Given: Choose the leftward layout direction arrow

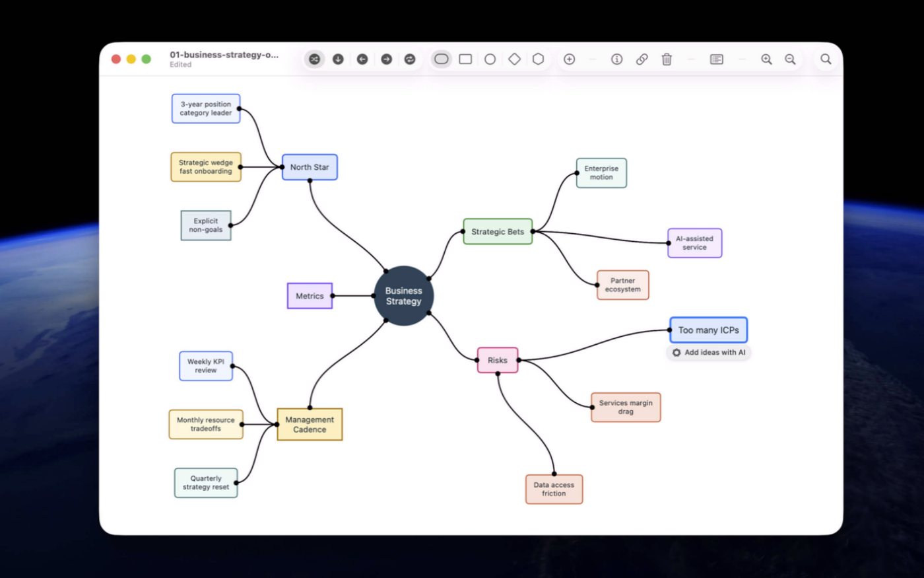Looking at the screenshot, I should tap(362, 59).
